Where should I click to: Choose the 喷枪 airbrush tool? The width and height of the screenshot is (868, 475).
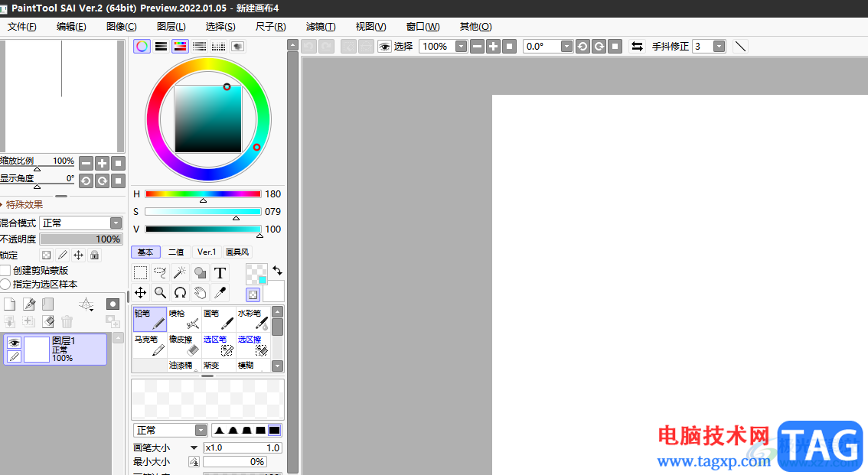click(x=184, y=319)
